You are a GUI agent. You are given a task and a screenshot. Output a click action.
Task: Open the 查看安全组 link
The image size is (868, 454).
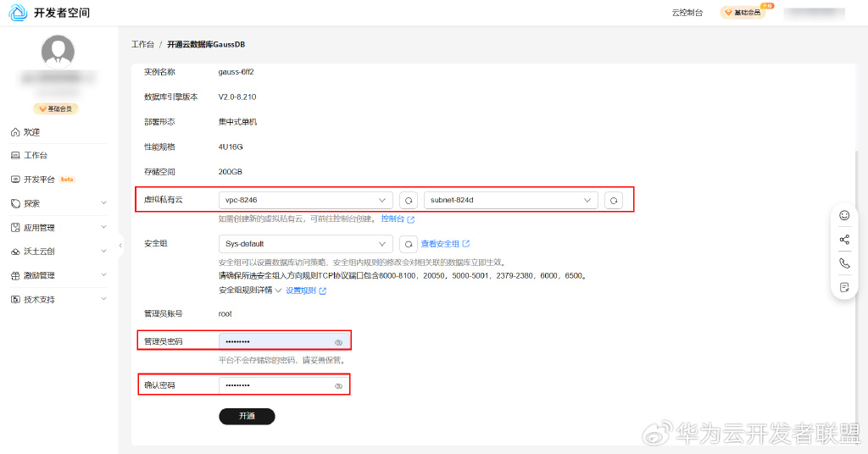click(445, 244)
